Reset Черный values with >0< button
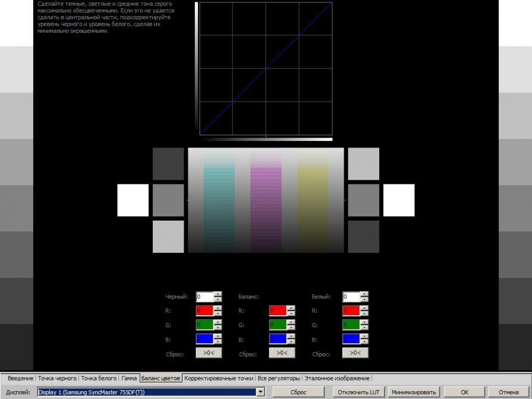Viewport: 532px width, 399px height. pyautogui.click(x=209, y=353)
